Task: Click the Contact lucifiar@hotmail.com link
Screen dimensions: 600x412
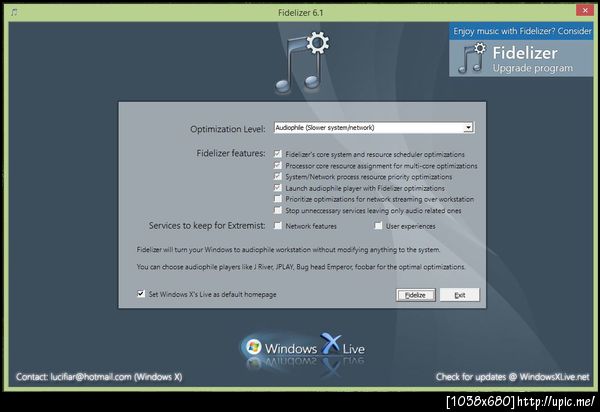Action: 99,377
